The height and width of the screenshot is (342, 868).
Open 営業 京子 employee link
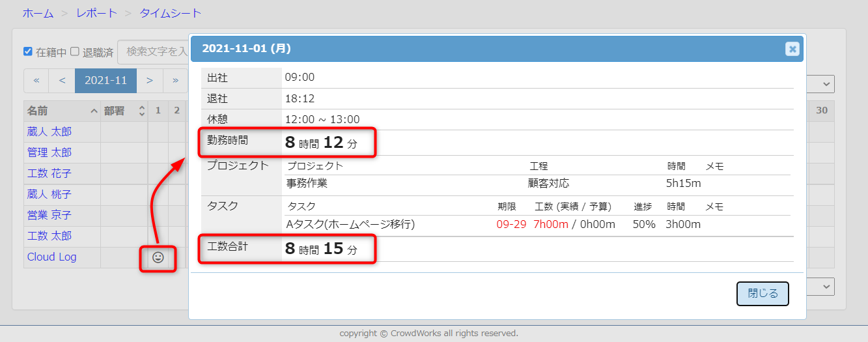point(49,215)
